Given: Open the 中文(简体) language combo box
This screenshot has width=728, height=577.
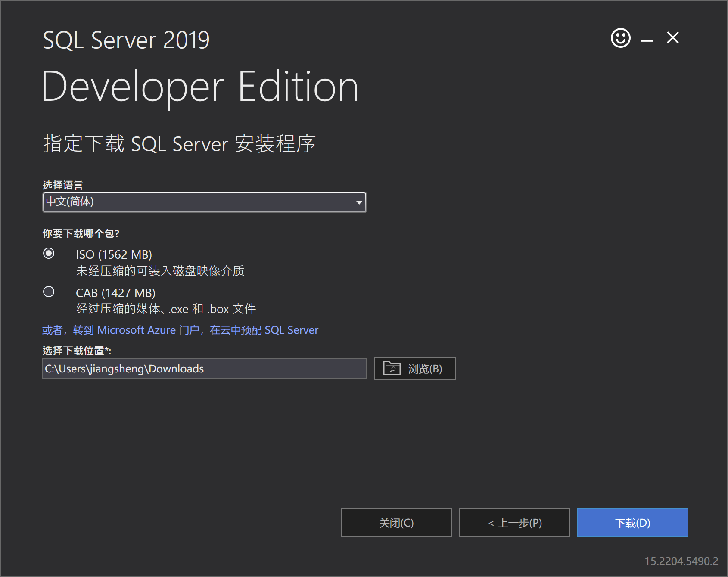Looking at the screenshot, I should coord(198,202).
